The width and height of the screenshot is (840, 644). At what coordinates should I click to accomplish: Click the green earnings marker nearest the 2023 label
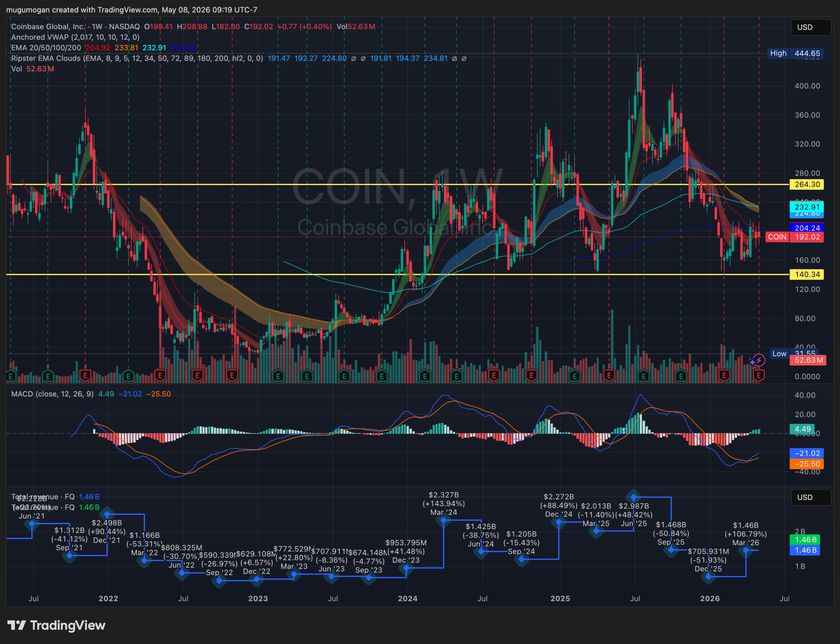[x=278, y=375]
